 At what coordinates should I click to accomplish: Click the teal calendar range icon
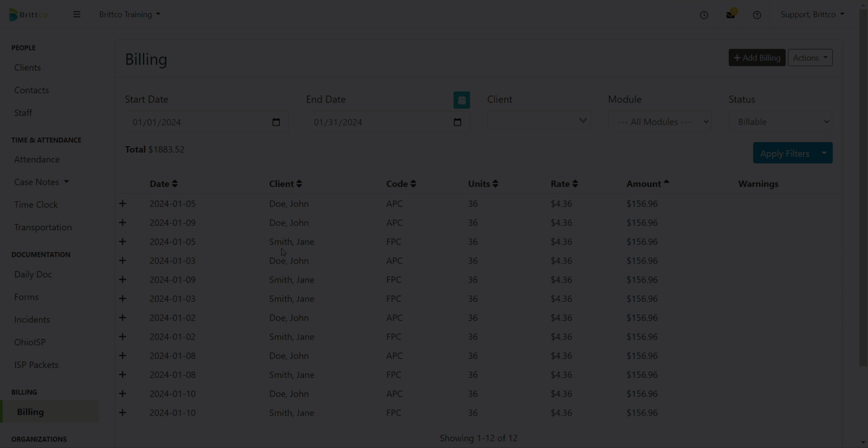coord(461,100)
